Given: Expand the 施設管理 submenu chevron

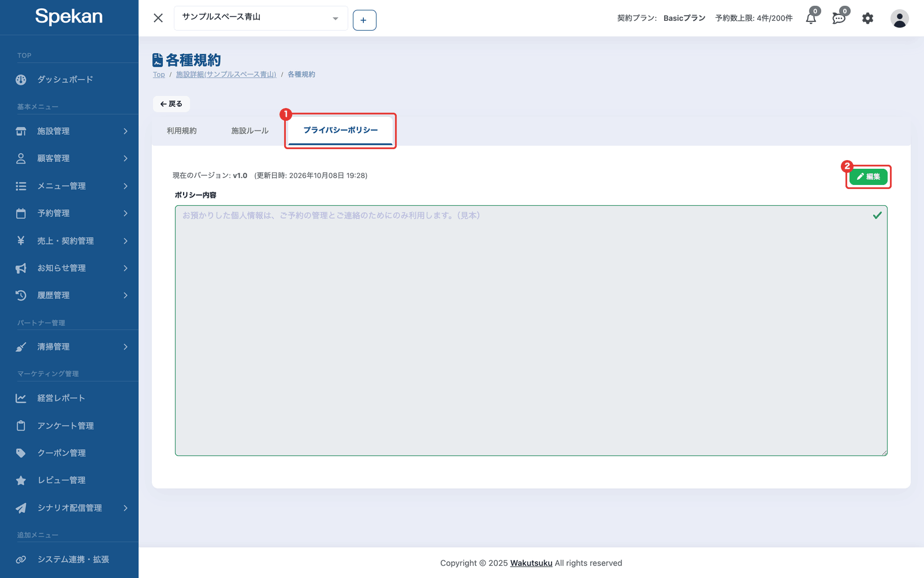Looking at the screenshot, I should pos(125,131).
